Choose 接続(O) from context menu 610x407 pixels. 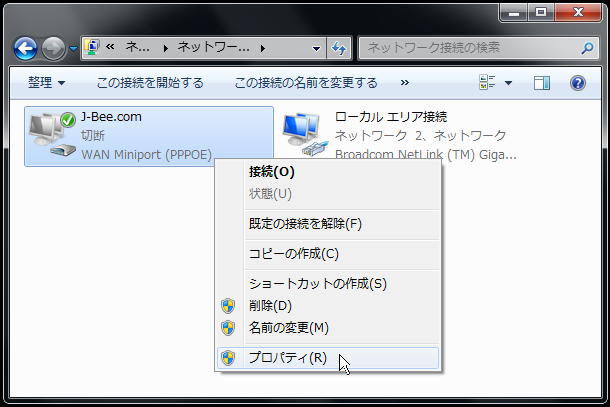point(328,172)
